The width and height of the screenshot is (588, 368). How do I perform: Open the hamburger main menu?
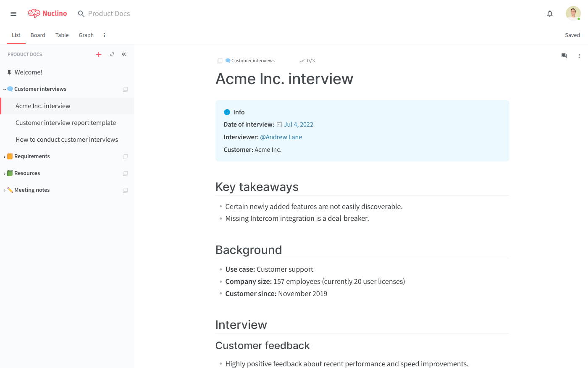point(13,14)
